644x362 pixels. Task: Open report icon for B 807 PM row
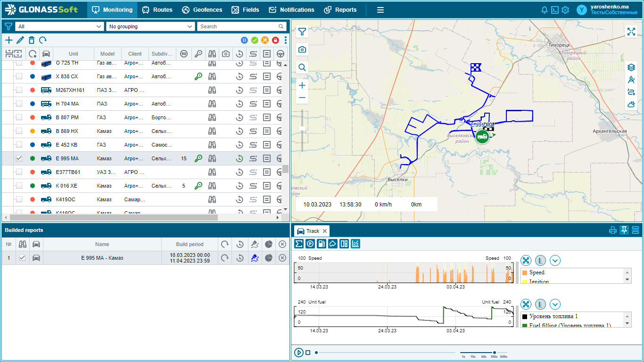click(x=266, y=117)
